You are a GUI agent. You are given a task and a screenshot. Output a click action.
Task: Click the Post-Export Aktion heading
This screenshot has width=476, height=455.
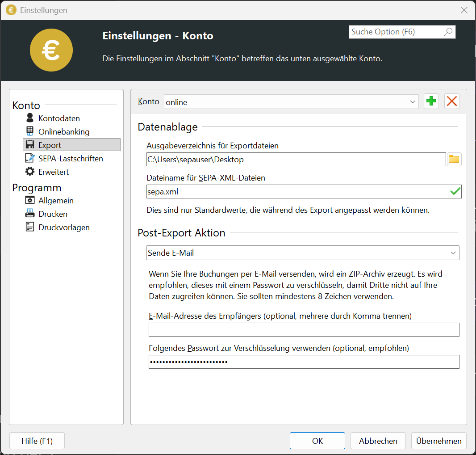pyautogui.click(x=181, y=233)
